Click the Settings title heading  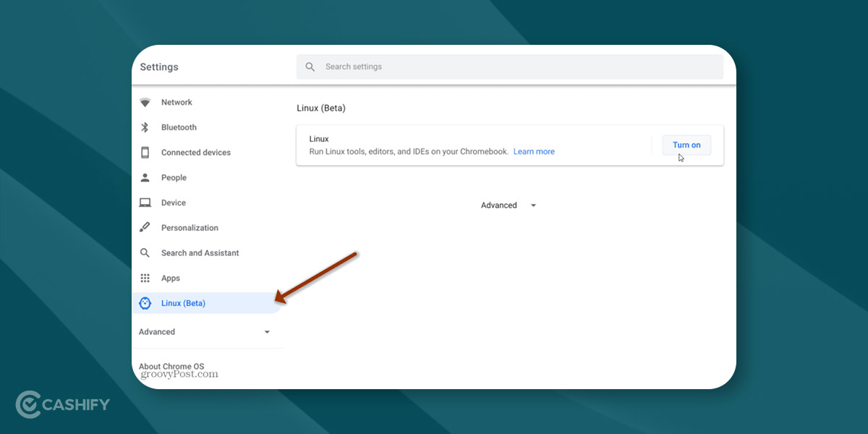(159, 67)
